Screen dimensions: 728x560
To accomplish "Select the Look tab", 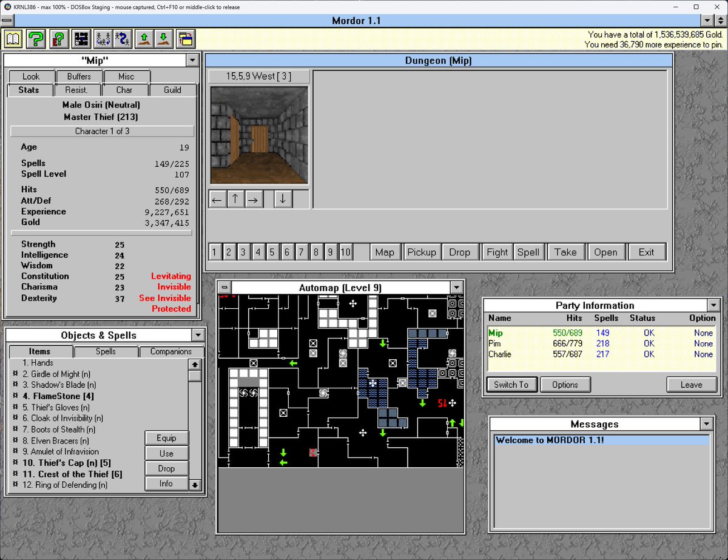I will 31,76.
